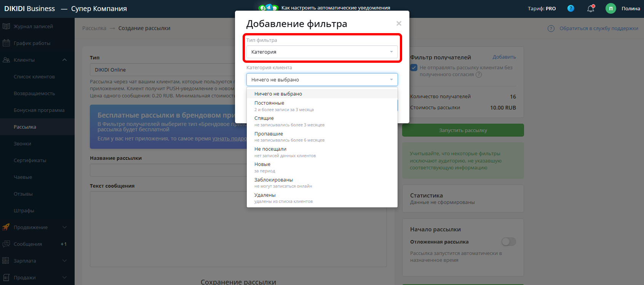
Task: Toggle the Отложенная рассылка switch
Action: pos(508,242)
